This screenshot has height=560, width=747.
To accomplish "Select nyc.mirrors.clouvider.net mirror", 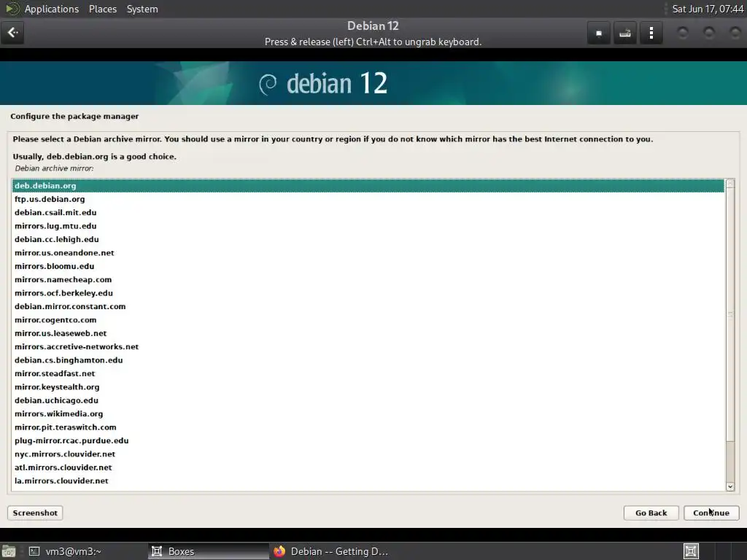I will point(368,454).
